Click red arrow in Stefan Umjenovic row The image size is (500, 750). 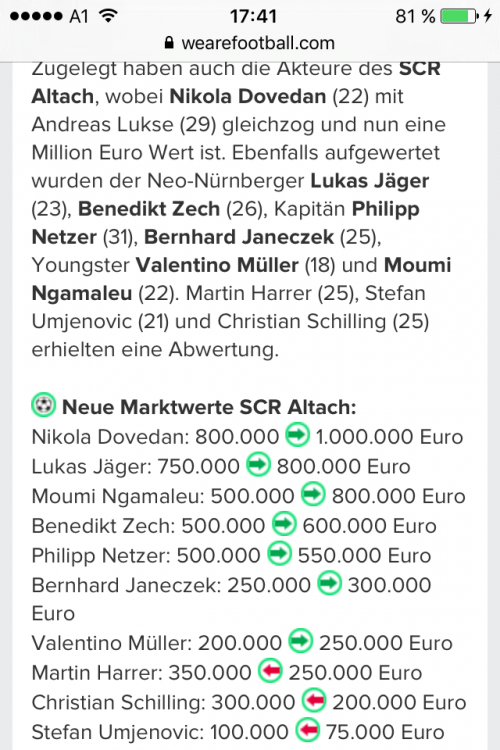[x=308, y=730]
